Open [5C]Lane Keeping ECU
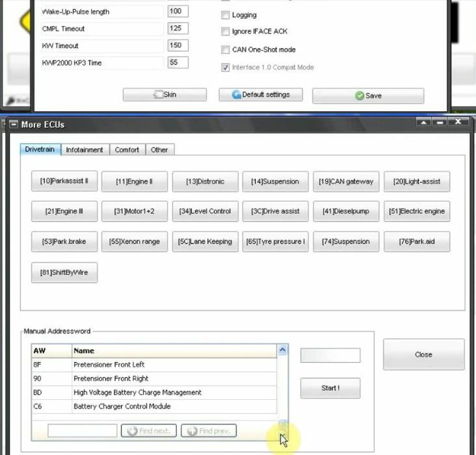 point(205,242)
